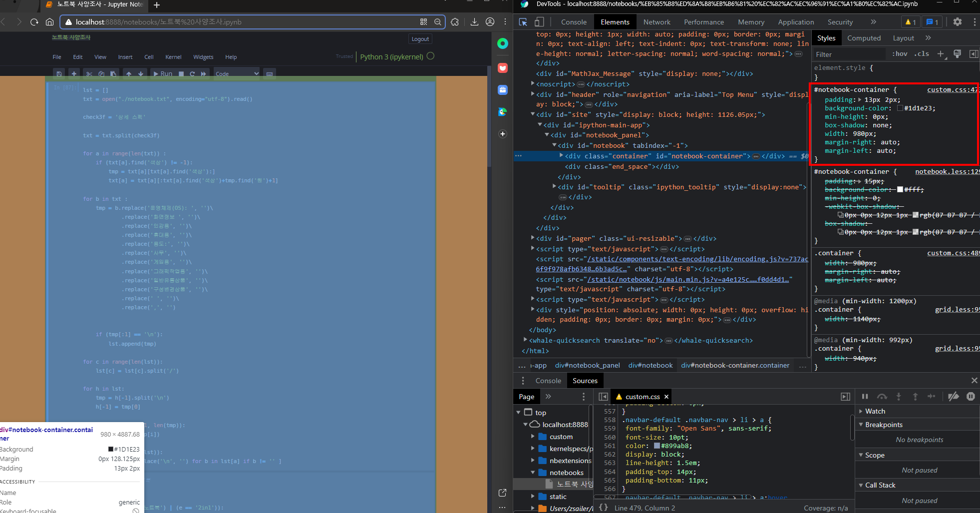The height and width of the screenshot is (513, 980).
Task: Edit the #1d1e23 background-color swatch
Action: pyautogui.click(x=900, y=108)
